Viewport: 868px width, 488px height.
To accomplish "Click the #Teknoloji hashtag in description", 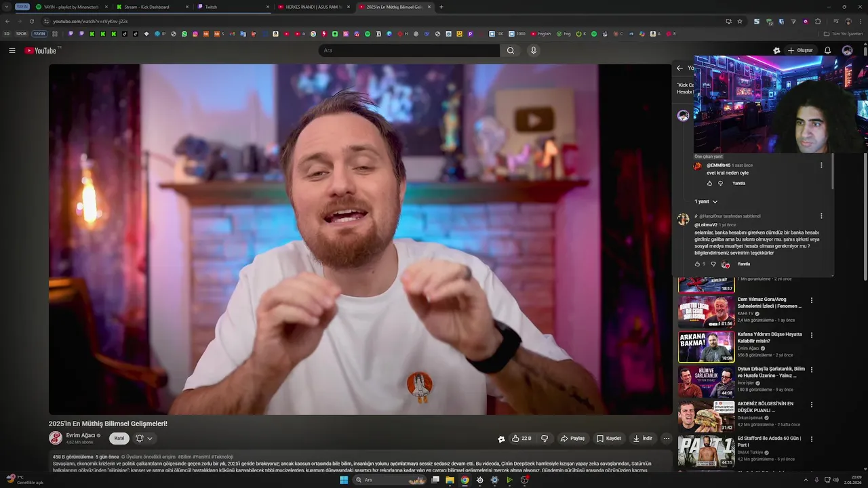I will tap(222, 457).
